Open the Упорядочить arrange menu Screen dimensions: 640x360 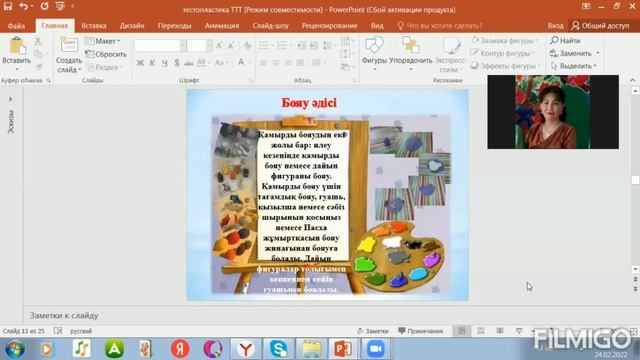(x=411, y=54)
